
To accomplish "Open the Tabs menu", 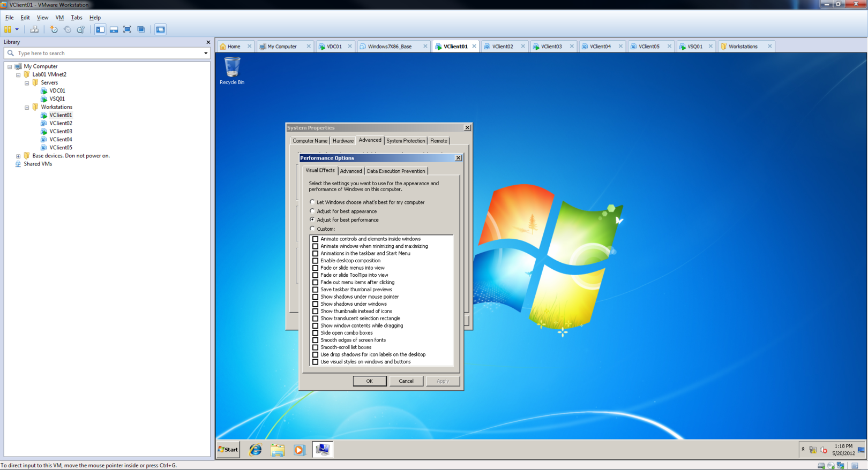I will [x=77, y=18].
